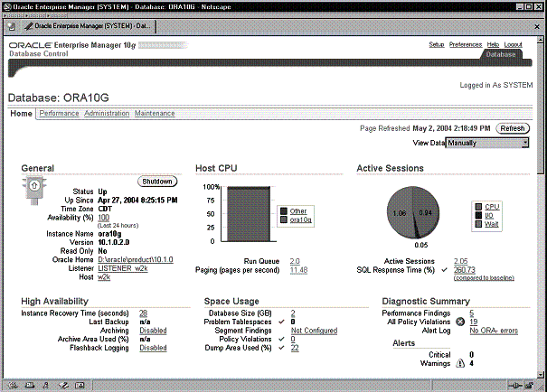Click the CPU legend link

point(492,207)
